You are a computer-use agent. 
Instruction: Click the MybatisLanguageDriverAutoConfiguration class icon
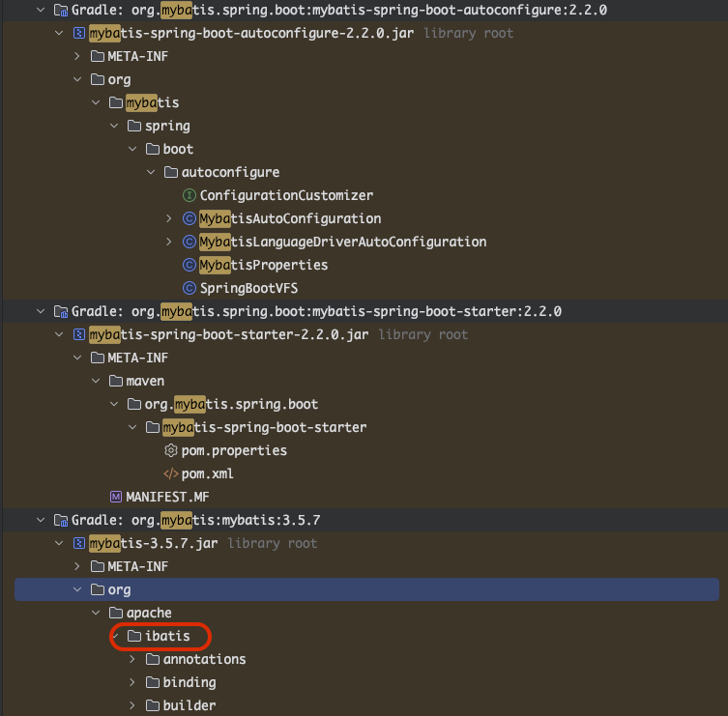pos(189,242)
